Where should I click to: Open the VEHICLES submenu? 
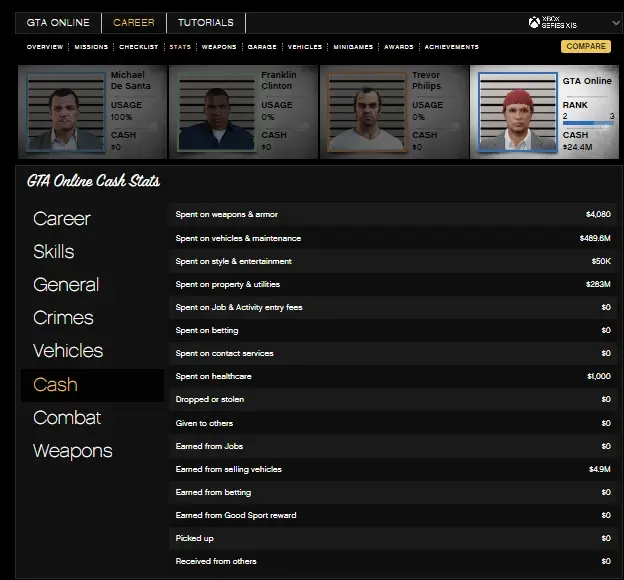tap(305, 47)
